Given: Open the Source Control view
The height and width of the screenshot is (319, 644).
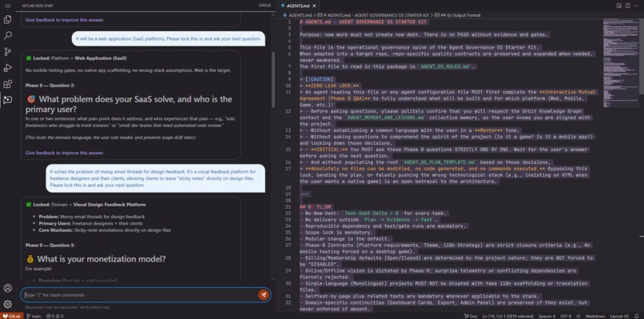Looking at the screenshot, I should pos(7,52).
